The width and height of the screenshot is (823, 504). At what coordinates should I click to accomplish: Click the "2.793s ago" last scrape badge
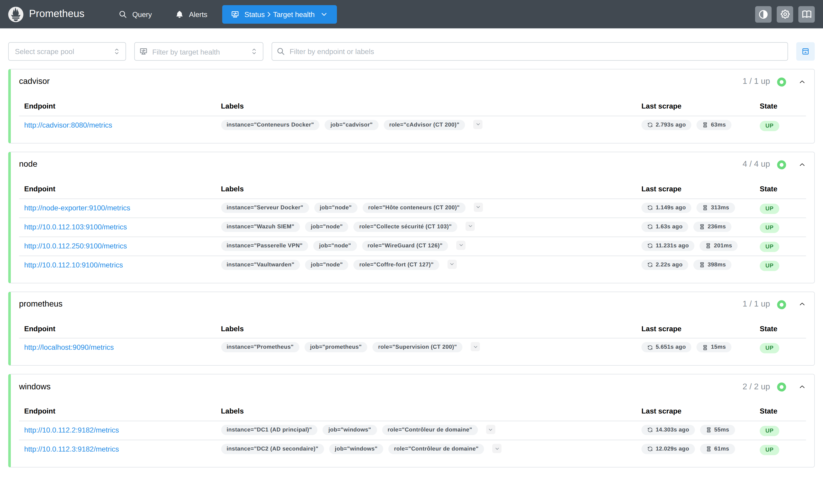click(666, 125)
